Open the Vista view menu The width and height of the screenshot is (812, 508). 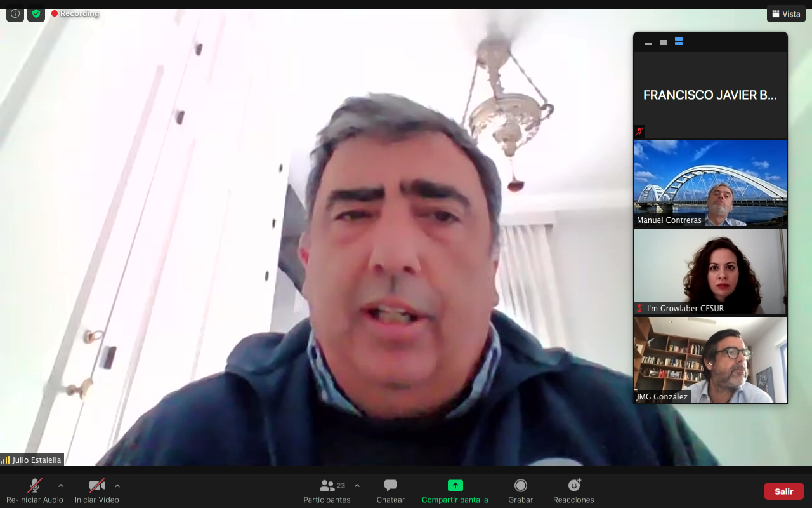click(x=786, y=14)
